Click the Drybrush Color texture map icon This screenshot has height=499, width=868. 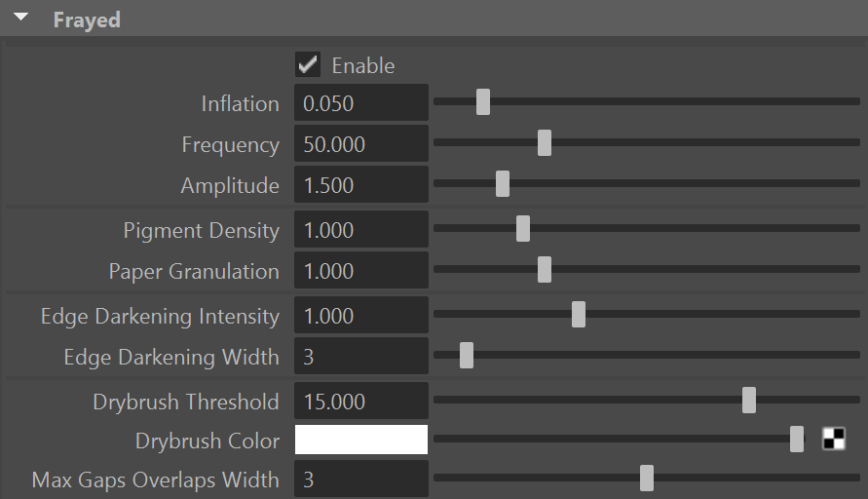click(834, 440)
